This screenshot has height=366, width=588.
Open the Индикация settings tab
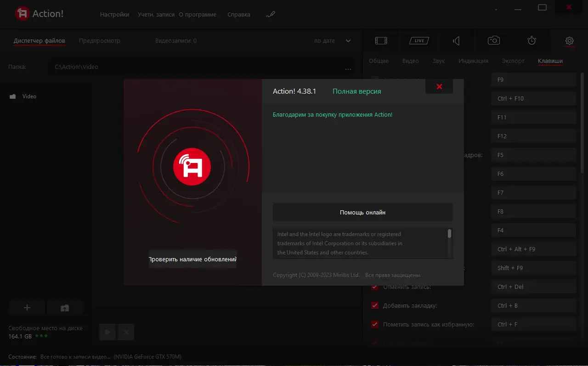tap(473, 61)
